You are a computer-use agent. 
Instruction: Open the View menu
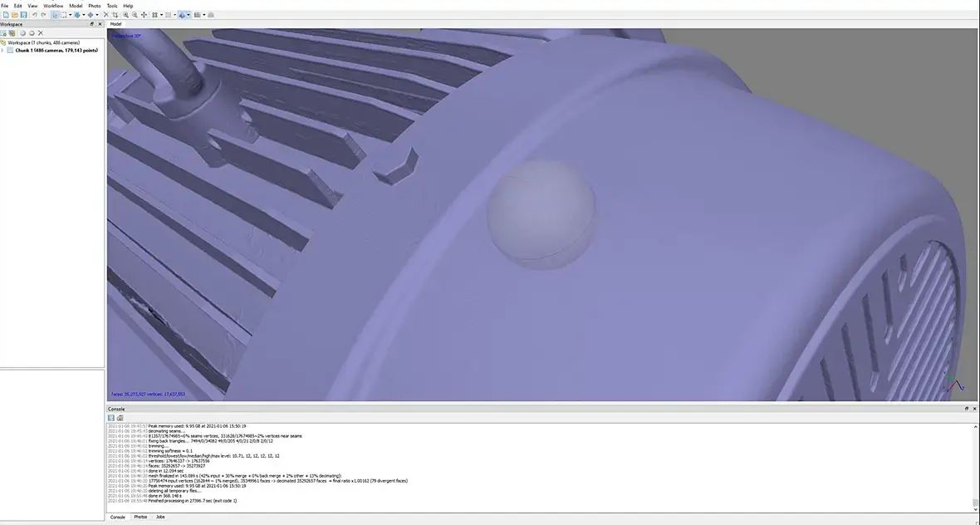click(32, 6)
